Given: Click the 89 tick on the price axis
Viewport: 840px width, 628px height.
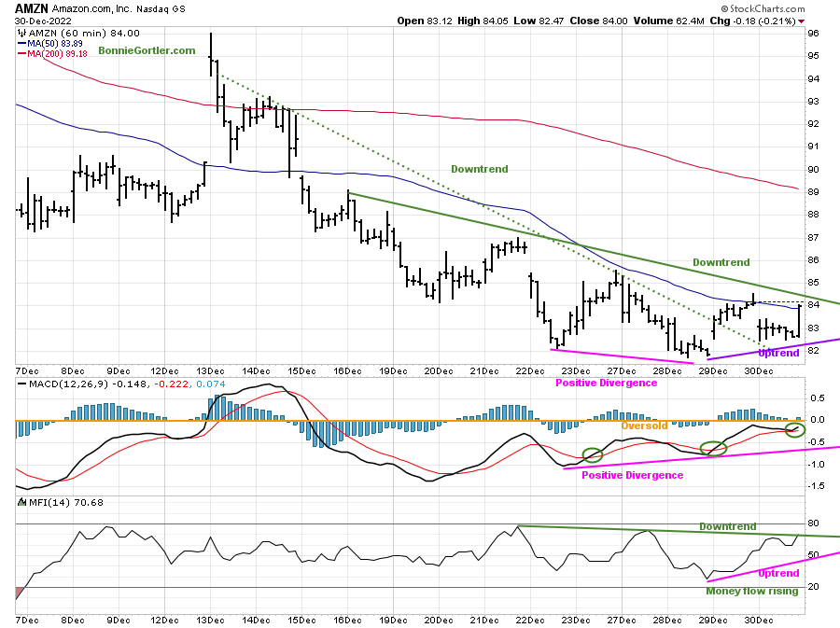Looking at the screenshot, I should 813,191.
